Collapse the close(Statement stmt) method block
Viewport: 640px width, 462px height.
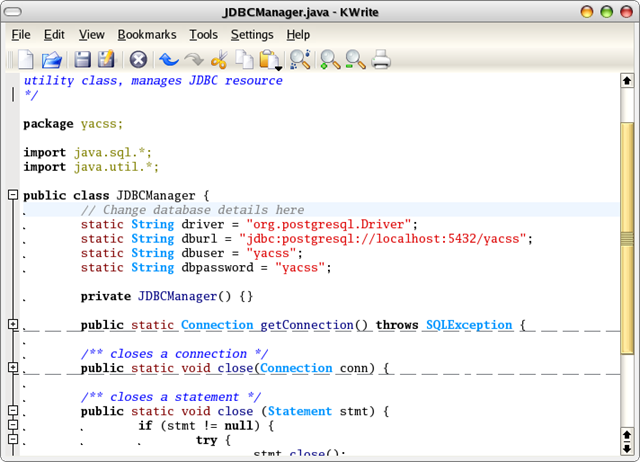(x=13, y=411)
